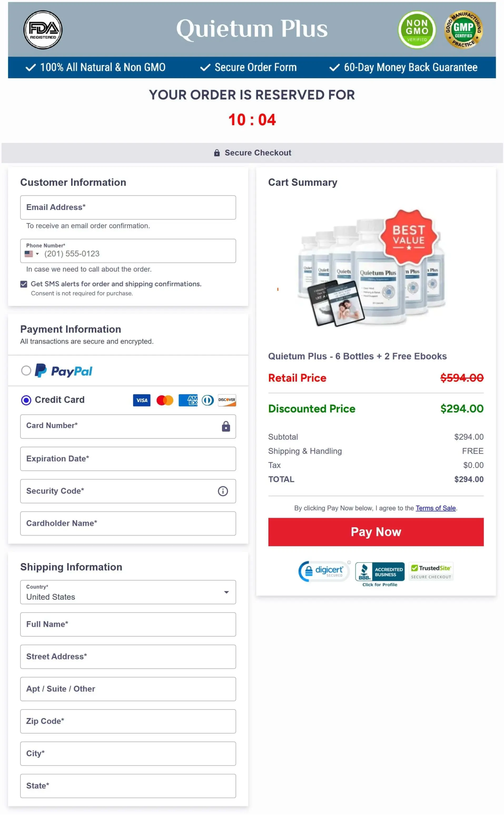Focus the Cardholder Name field
The width and height of the screenshot is (504, 815).
pyautogui.click(x=128, y=523)
